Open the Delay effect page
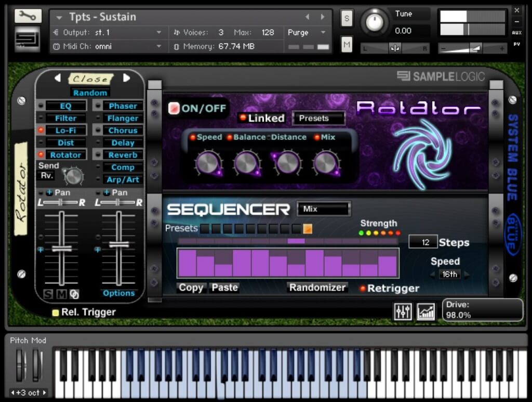Image resolution: width=532 pixels, height=402 pixels. tap(123, 142)
